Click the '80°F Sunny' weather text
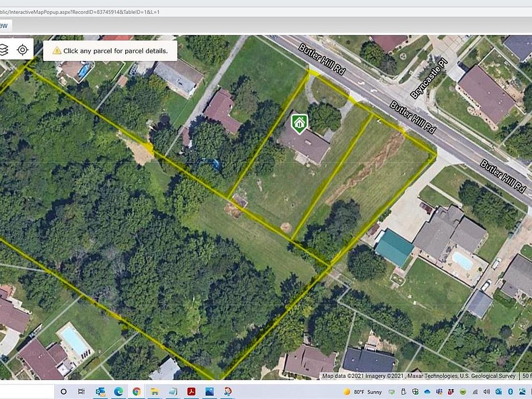 click(368, 392)
